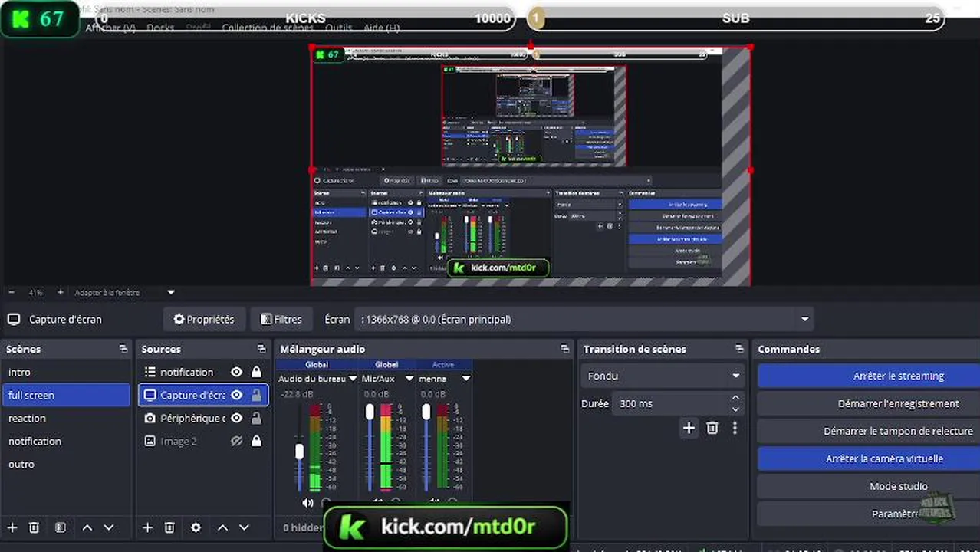Viewport: 980px width, 552px height.
Task: Open Filtres for selected source
Action: click(x=281, y=319)
